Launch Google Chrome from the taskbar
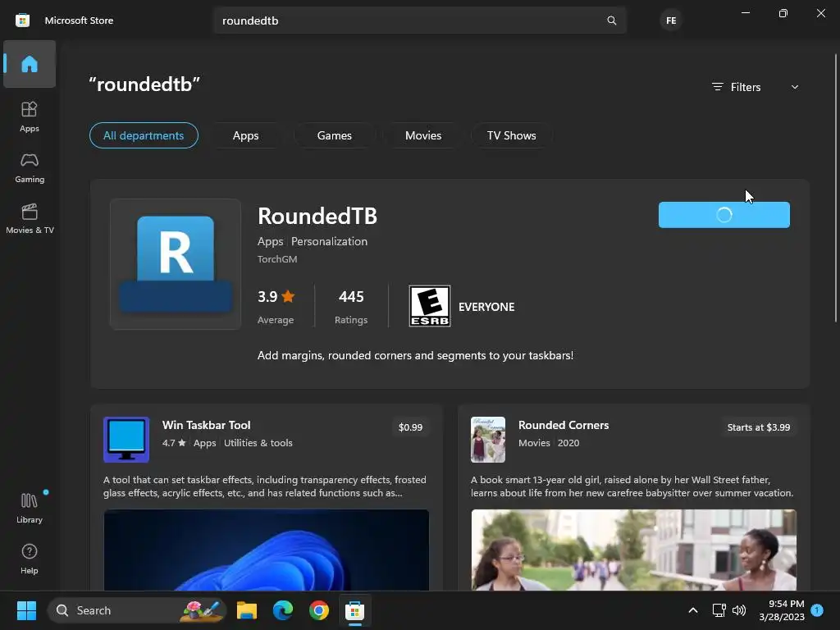The width and height of the screenshot is (840, 630). (319, 610)
